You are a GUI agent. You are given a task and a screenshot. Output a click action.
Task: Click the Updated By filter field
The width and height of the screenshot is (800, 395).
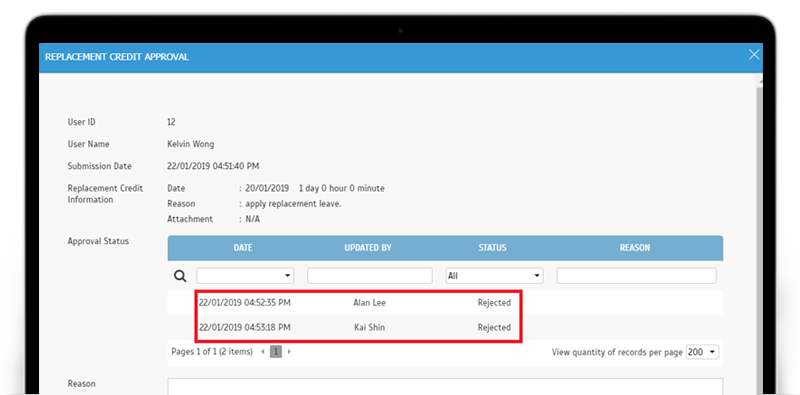369,276
